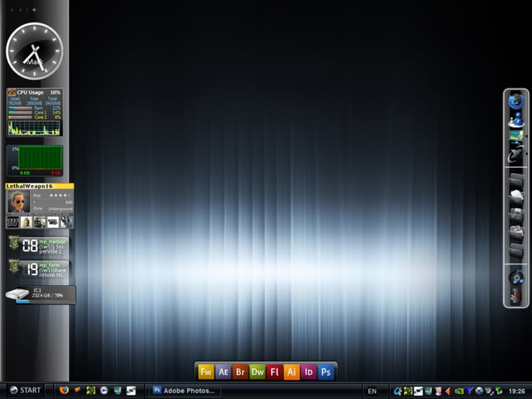Click the fourth white game thumbnail on gamercard
532x399 pixels.
[52, 223]
